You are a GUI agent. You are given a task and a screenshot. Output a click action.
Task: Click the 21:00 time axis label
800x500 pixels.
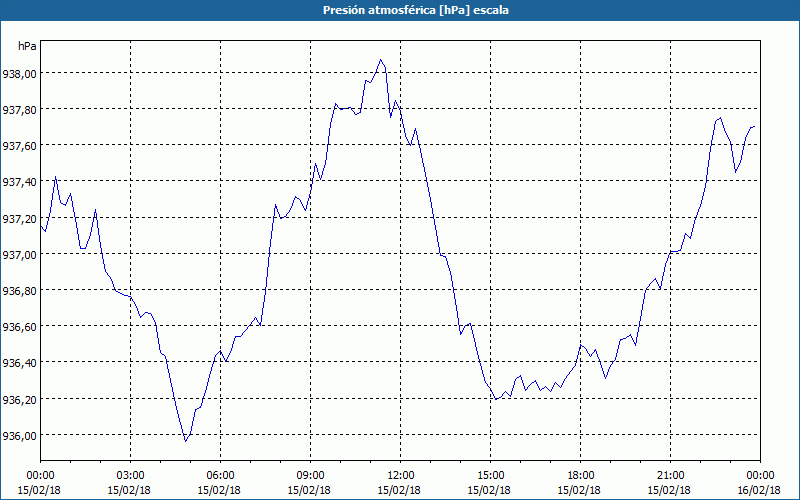coord(670,476)
